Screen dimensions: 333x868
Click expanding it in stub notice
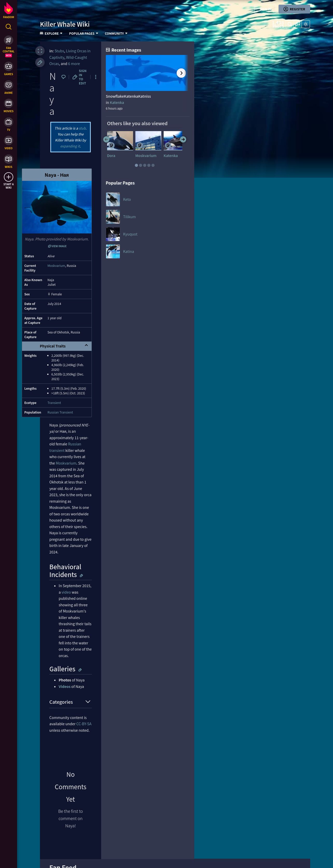point(70,146)
